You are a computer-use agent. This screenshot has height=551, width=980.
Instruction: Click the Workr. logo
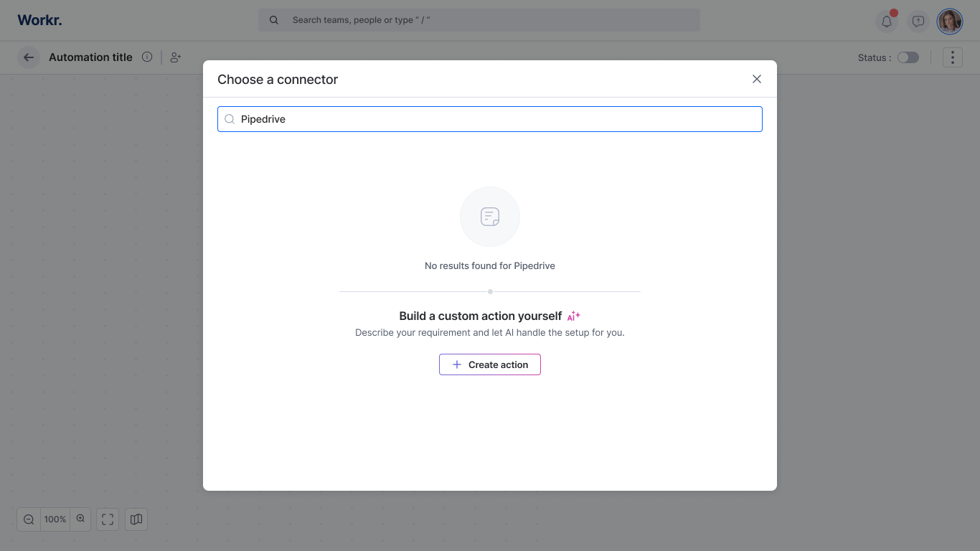(39, 20)
